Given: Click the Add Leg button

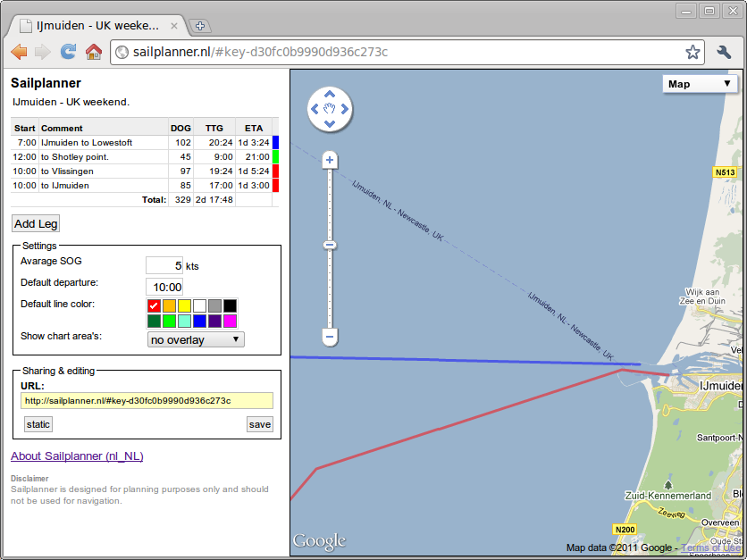Looking at the screenshot, I should click(x=36, y=223).
